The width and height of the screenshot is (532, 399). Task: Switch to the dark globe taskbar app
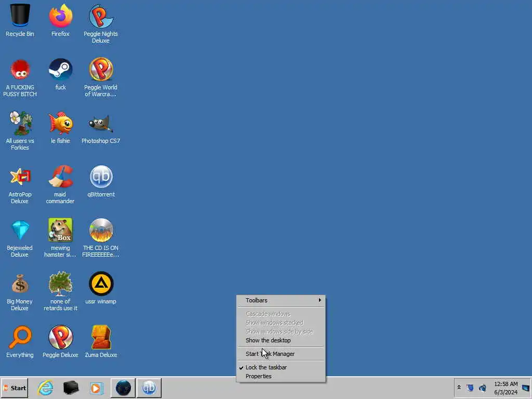tap(123, 388)
